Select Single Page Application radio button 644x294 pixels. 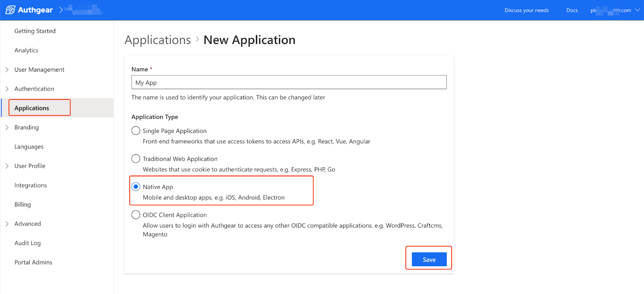[x=136, y=131]
